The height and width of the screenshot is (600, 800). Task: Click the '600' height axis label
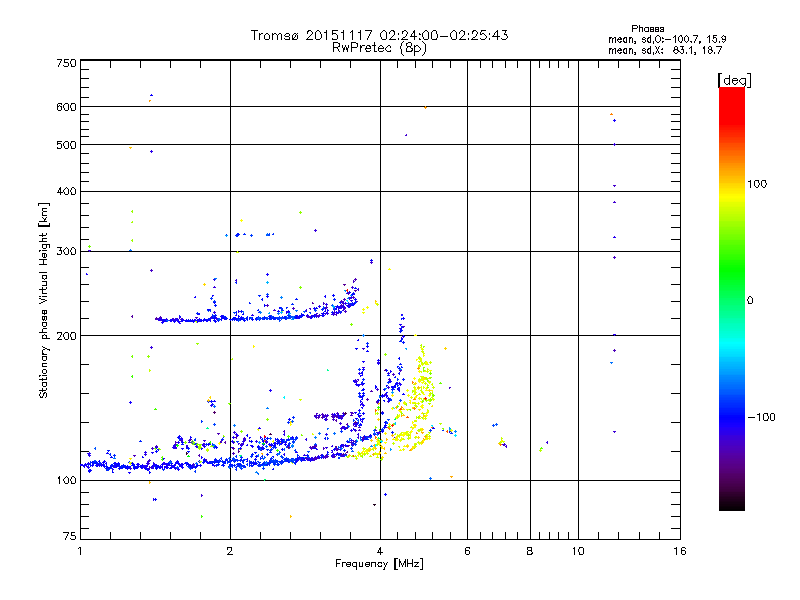(66, 107)
